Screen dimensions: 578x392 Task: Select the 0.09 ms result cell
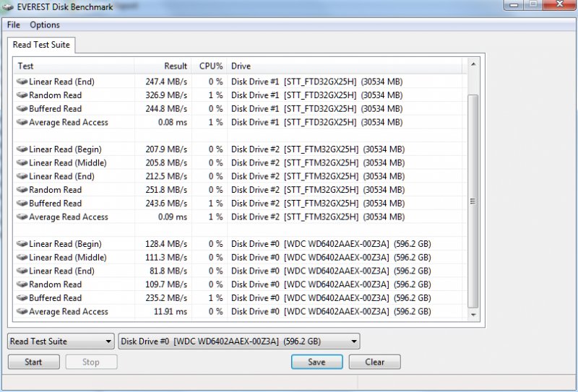[x=173, y=217]
